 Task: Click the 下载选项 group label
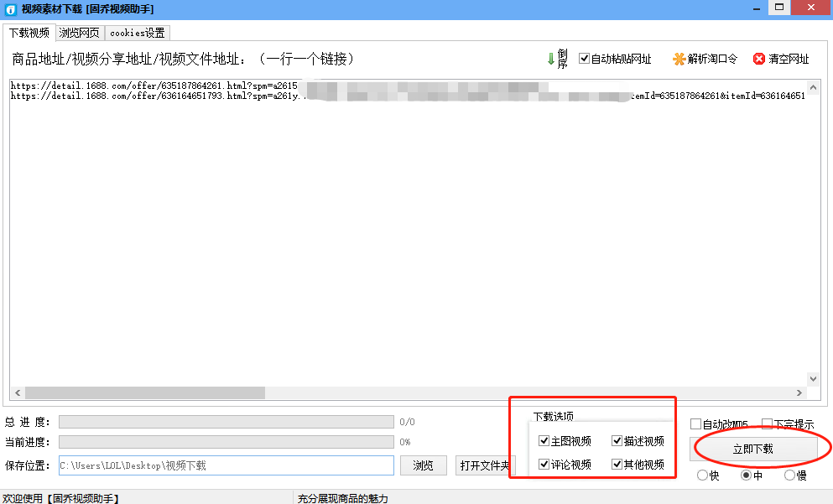pos(554,417)
